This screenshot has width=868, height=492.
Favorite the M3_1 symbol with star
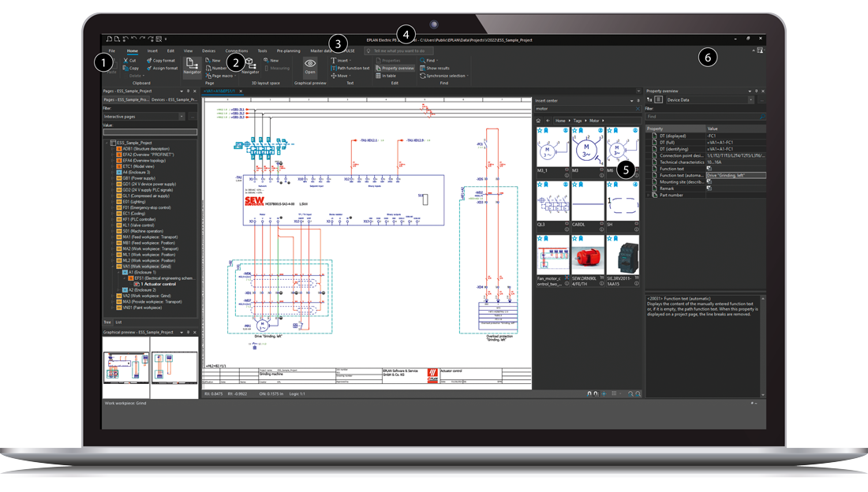[x=540, y=131]
